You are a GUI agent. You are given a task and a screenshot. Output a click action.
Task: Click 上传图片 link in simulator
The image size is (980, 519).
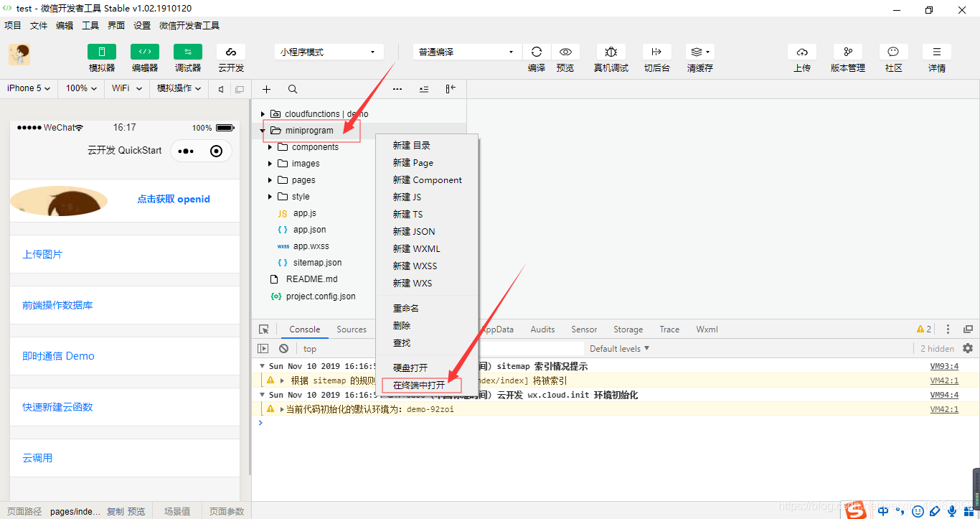pos(42,254)
